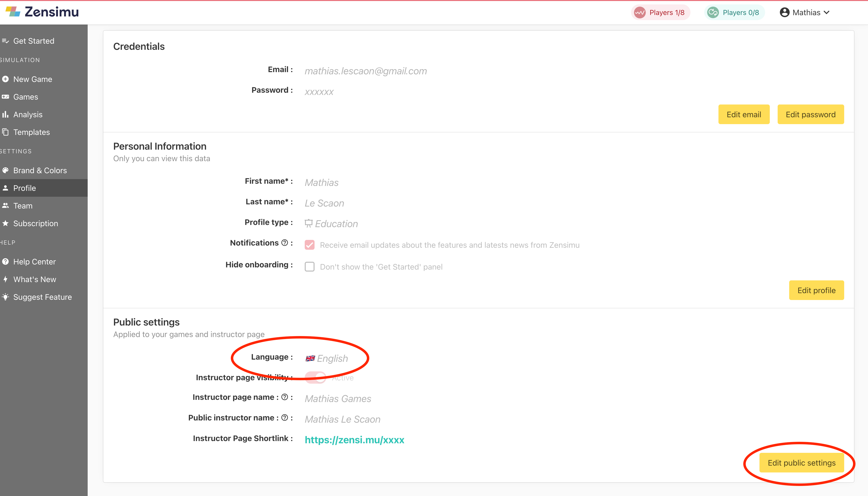The image size is (868, 496).
Task: Open What's New
Action: pyautogui.click(x=44, y=279)
